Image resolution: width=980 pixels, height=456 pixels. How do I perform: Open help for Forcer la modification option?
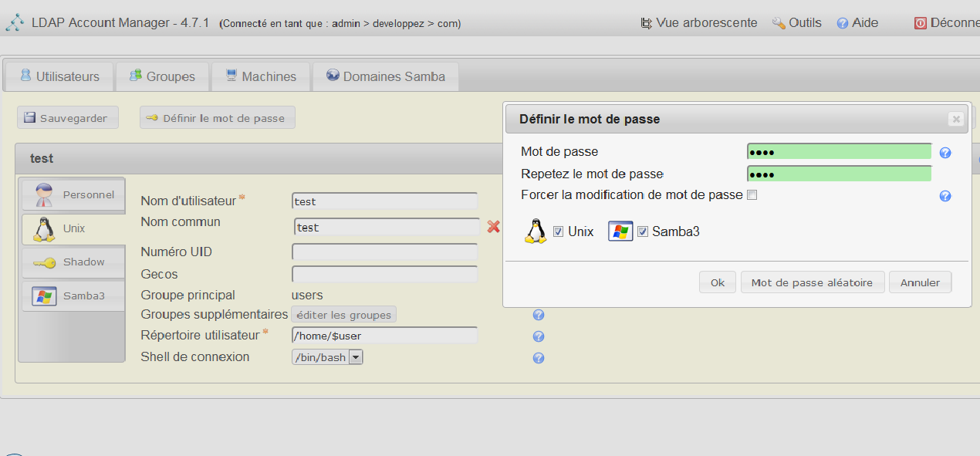[945, 196]
